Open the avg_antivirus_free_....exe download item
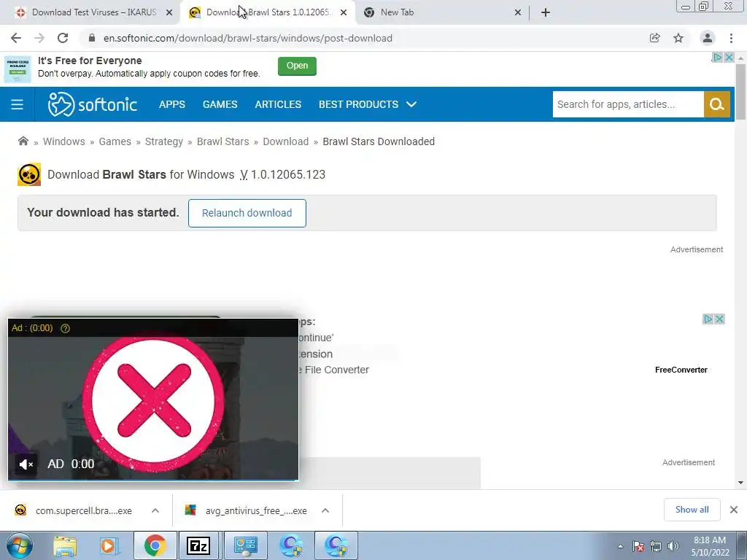747x560 pixels. 247,510
